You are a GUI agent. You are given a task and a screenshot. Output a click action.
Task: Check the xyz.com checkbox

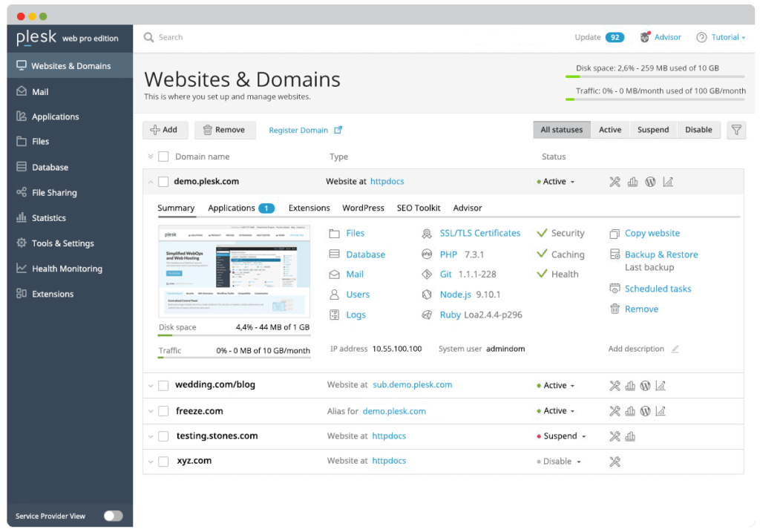[x=163, y=462]
